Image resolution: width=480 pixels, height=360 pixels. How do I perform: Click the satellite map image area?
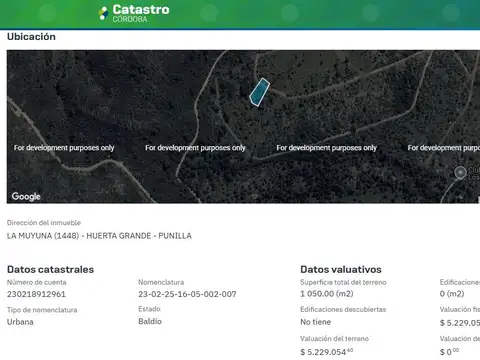[x=243, y=127]
